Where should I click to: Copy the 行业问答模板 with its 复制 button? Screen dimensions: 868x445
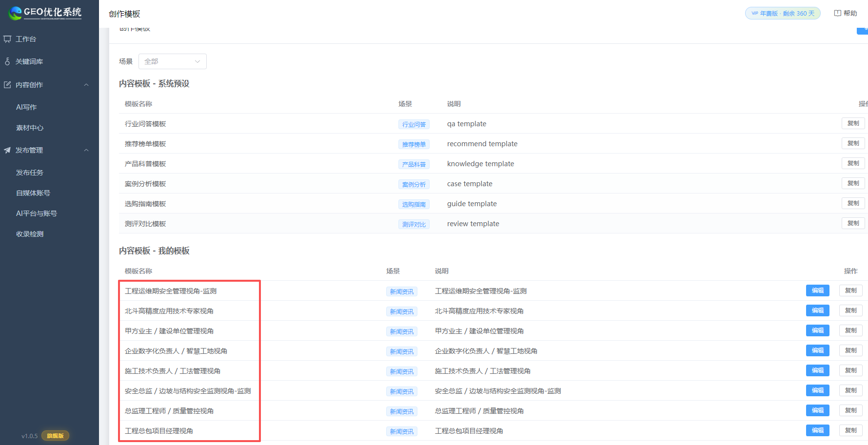(x=853, y=123)
